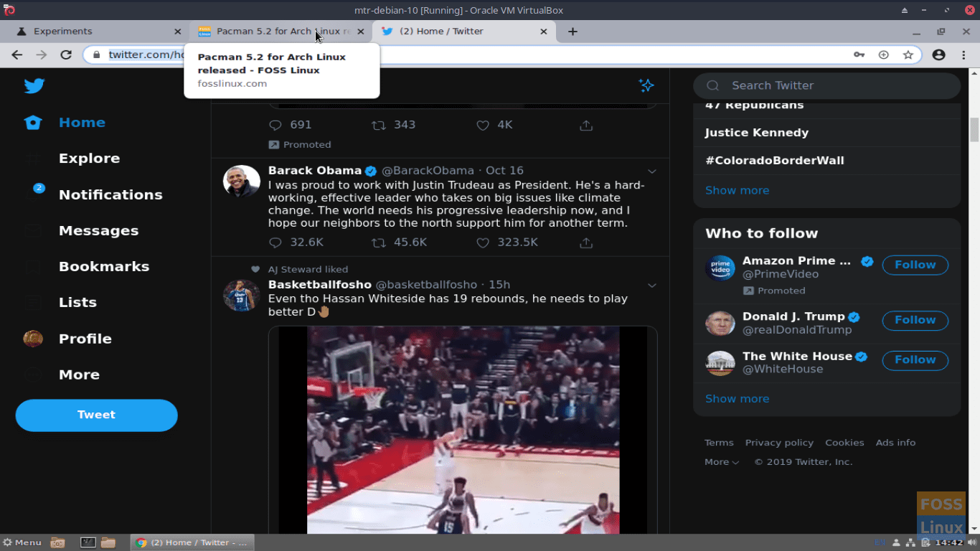Close the Home / Twitter tab
The width and height of the screenshot is (980, 551).
pos(543,32)
